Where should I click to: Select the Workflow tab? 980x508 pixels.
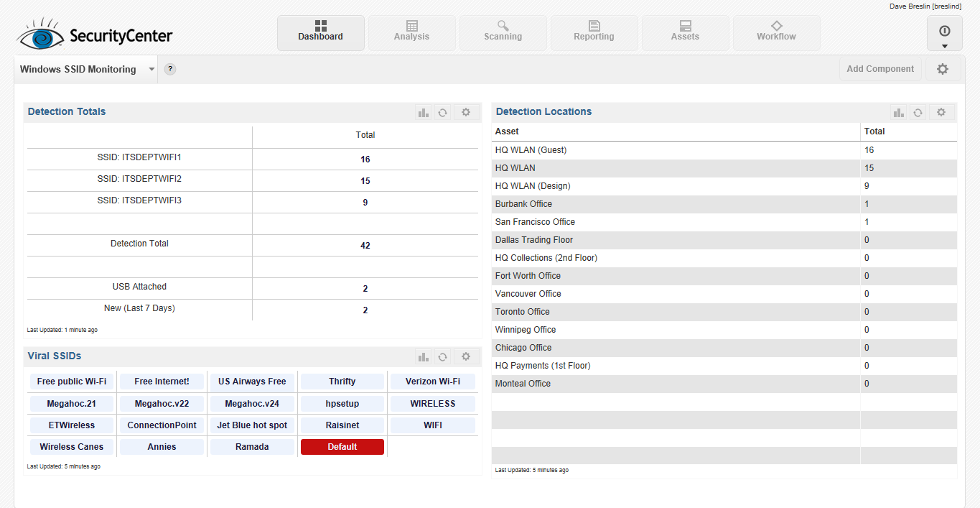[776, 33]
